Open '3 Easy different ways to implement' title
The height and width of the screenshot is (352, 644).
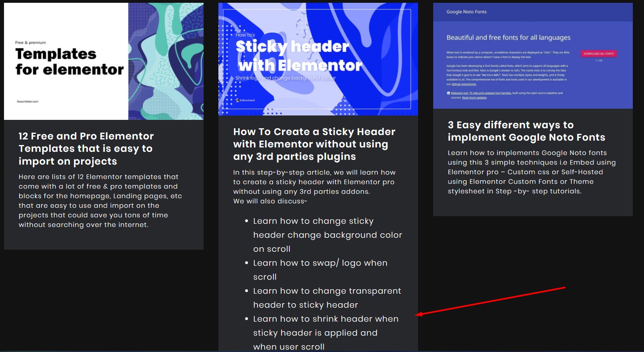tap(527, 131)
